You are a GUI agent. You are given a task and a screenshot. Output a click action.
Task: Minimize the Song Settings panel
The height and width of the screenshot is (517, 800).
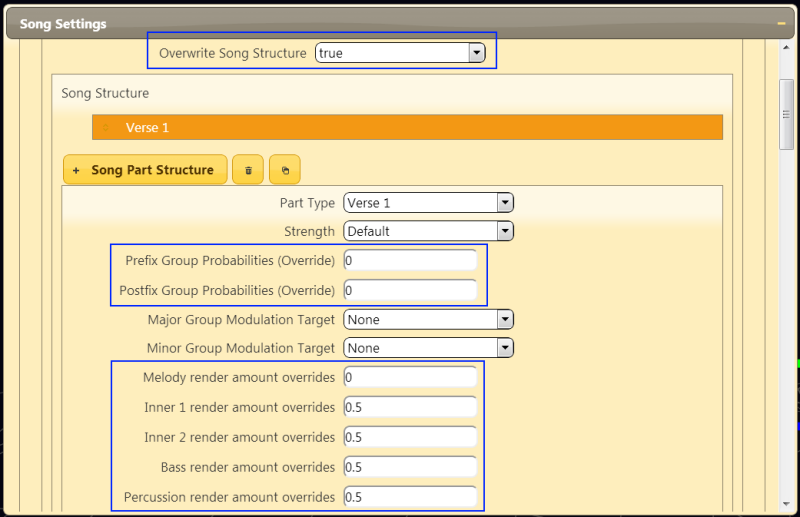781,23
